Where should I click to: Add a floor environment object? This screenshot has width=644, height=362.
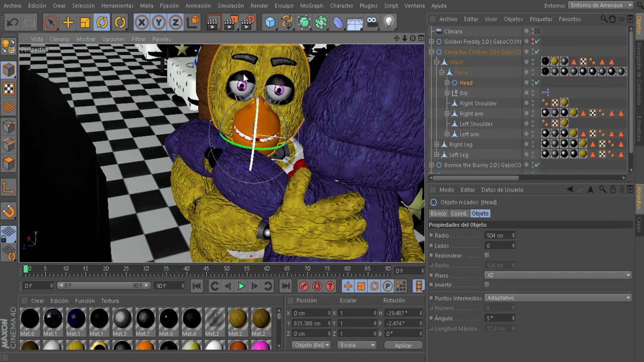pyautogui.click(x=355, y=22)
